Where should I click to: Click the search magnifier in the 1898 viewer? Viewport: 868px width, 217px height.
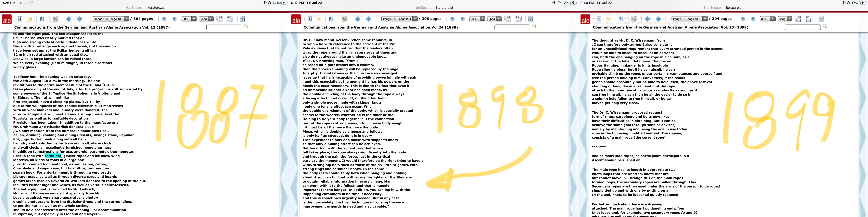pyautogui.click(x=534, y=26)
